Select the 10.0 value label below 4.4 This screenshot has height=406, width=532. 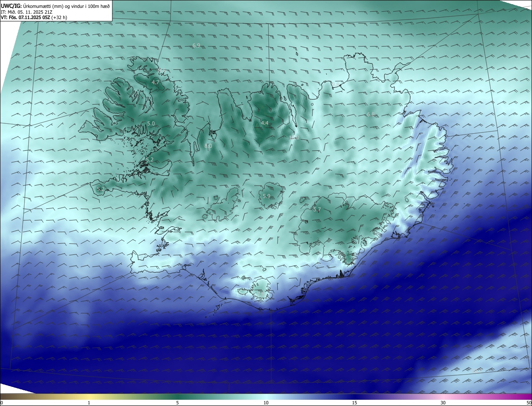294,138
